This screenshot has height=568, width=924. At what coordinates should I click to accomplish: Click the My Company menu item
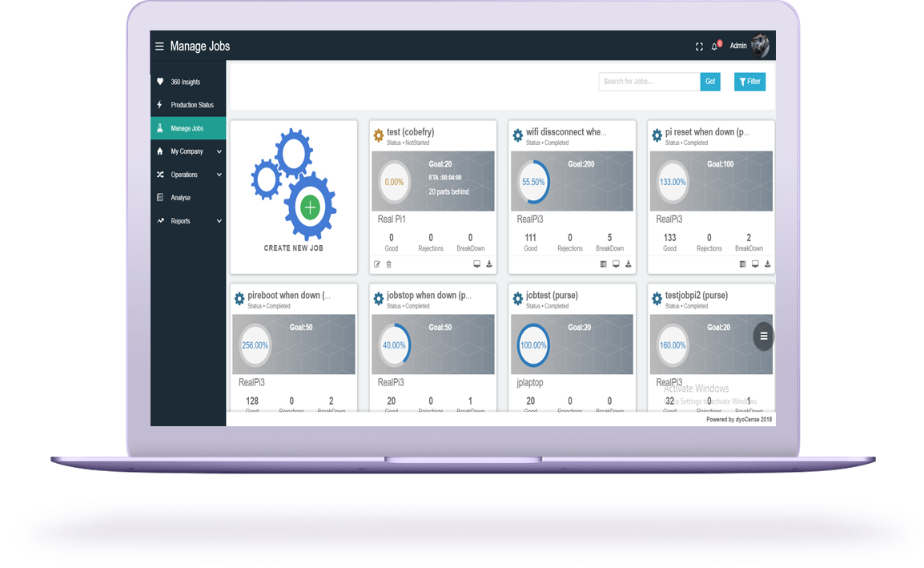(x=187, y=151)
